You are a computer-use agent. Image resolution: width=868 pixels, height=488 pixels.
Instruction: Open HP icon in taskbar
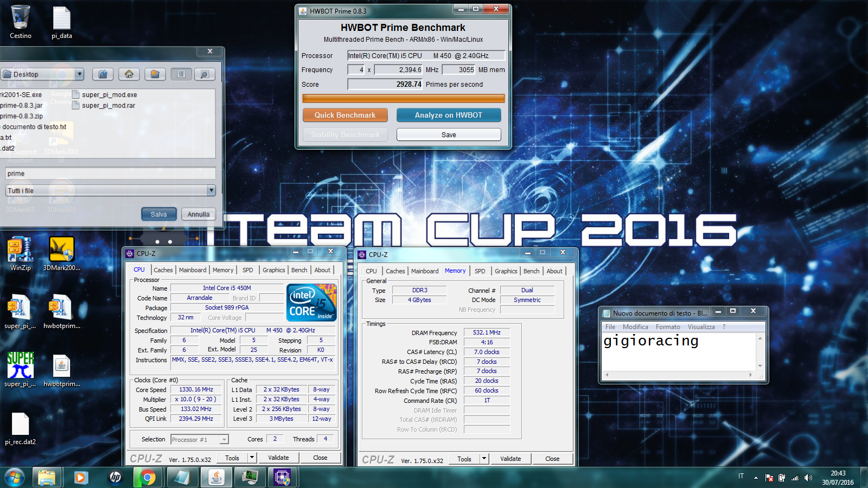(115, 477)
